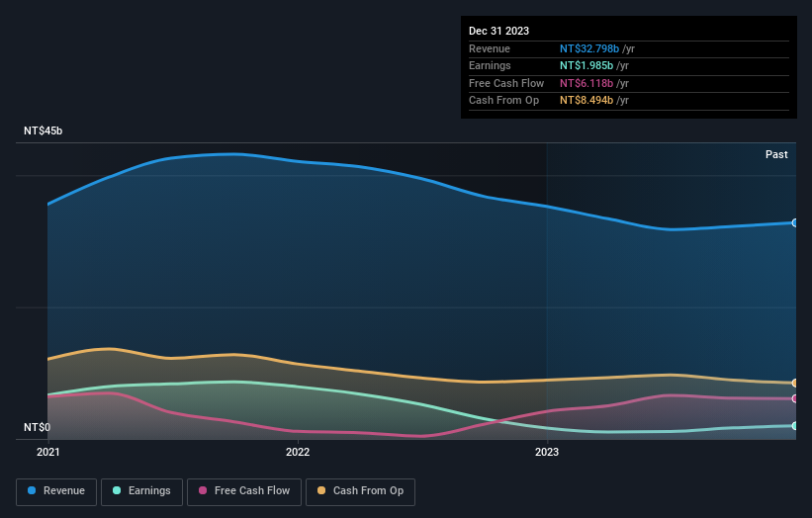Image resolution: width=812 pixels, height=518 pixels.
Task: Click the Earnings label in tooltip
Action: 490,65
